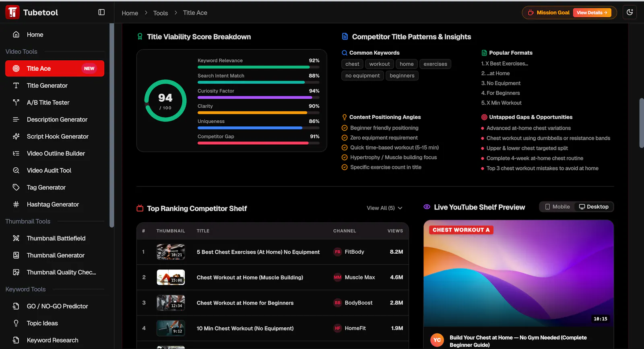Collapse the sidebar with the panel icon
Viewport: 644px width, 349px height.
[x=101, y=12]
